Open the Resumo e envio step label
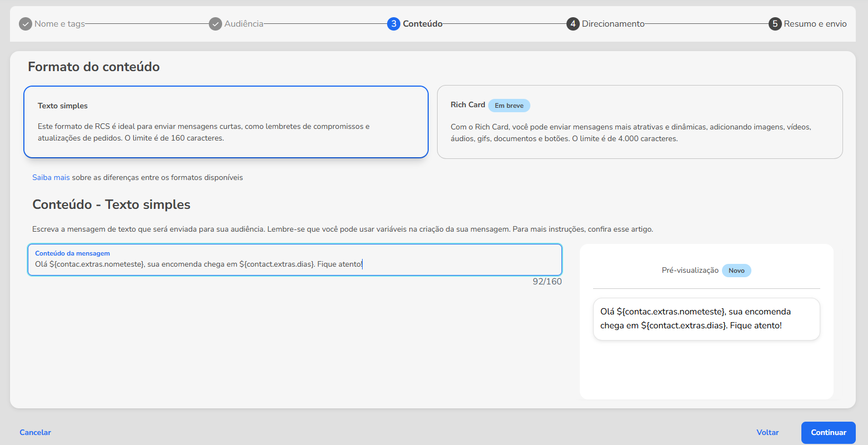Image resolution: width=868 pixels, height=445 pixels. [x=815, y=24]
